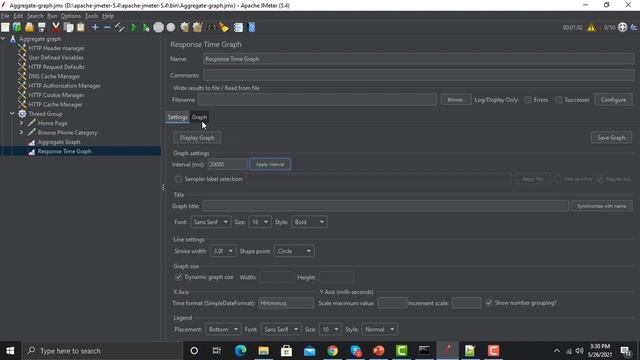The height and width of the screenshot is (360, 640).
Task: Switch to the Graph tab
Action: click(x=199, y=117)
